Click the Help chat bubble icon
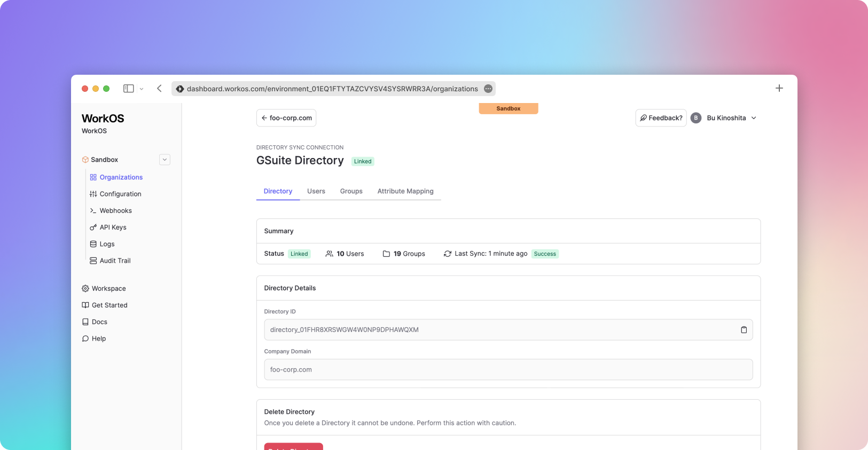Viewport: 868px width, 450px height. pos(85,338)
